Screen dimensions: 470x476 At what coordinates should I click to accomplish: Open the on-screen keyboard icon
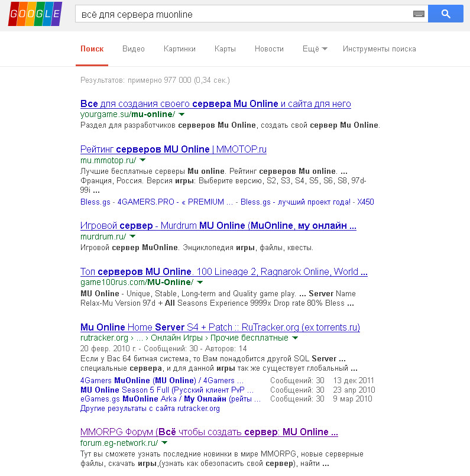[419, 14]
